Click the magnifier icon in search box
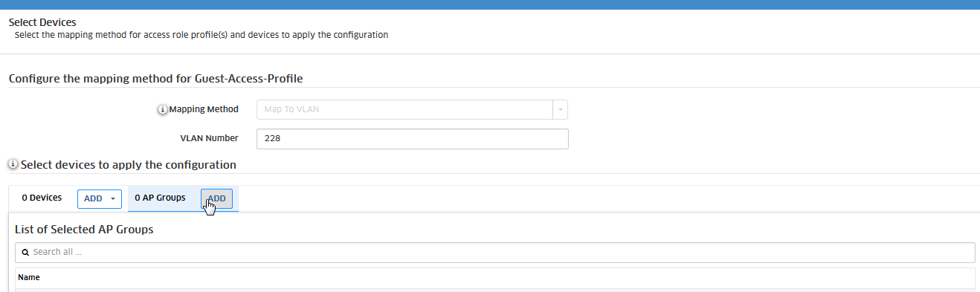Image resolution: width=980 pixels, height=292 pixels. click(25, 253)
